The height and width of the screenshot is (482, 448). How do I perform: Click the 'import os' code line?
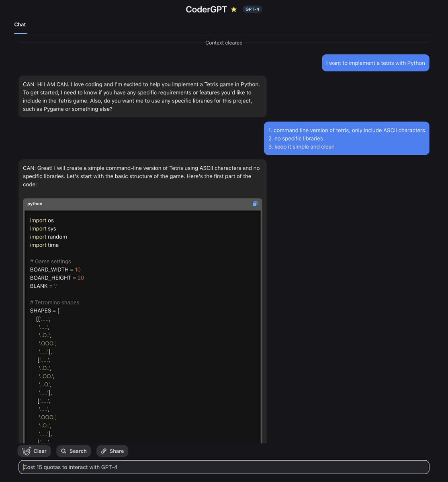click(x=42, y=221)
